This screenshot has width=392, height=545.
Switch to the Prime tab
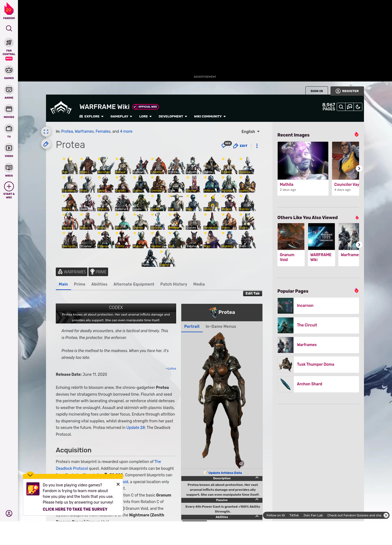coord(79,284)
